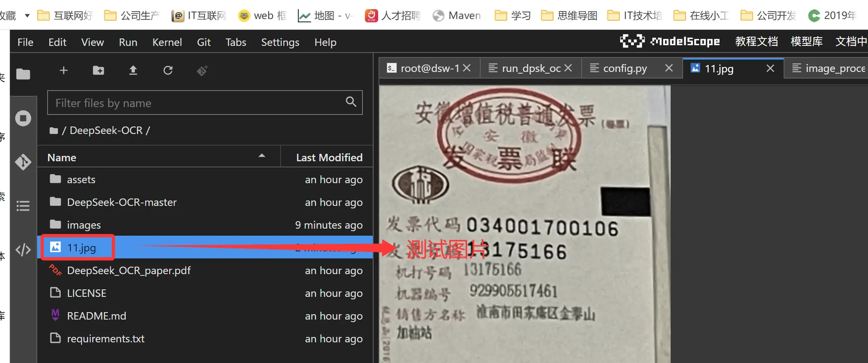Click the search magnifier in the filter box

click(x=351, y=102)
